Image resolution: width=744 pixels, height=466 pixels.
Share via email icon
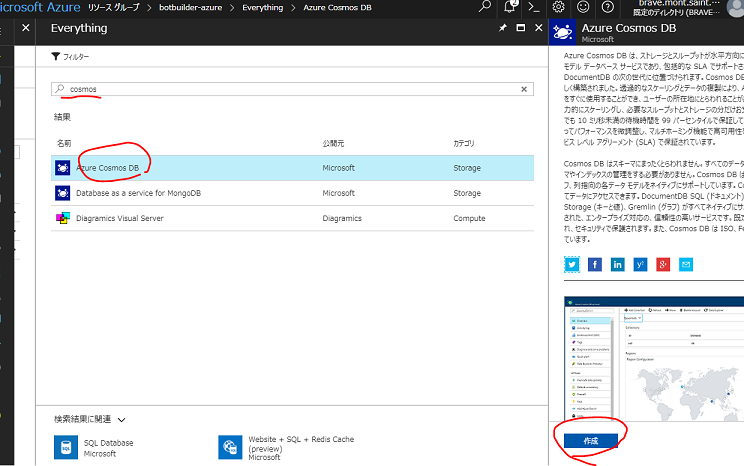tap(686, 265)
